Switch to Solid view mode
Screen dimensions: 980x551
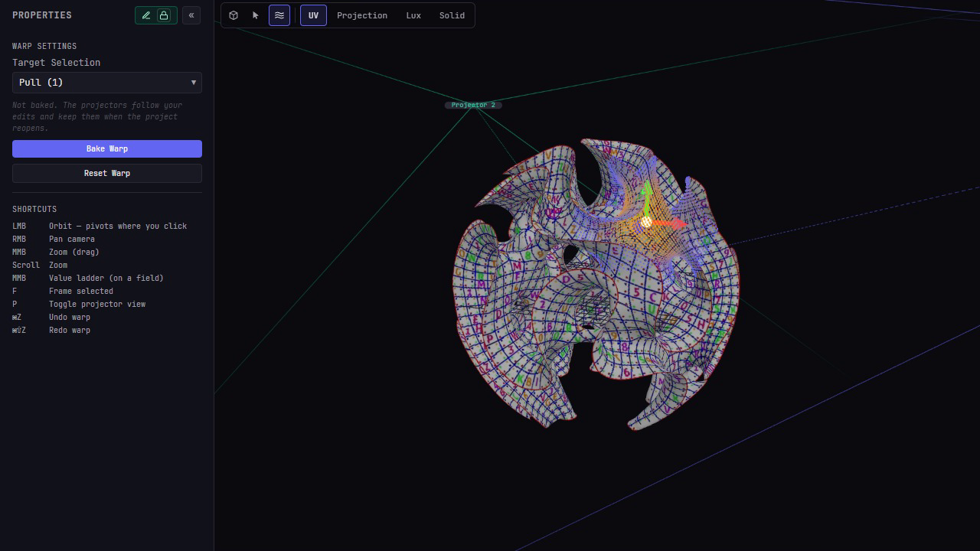pyautogui.click(x=452, y=15)
